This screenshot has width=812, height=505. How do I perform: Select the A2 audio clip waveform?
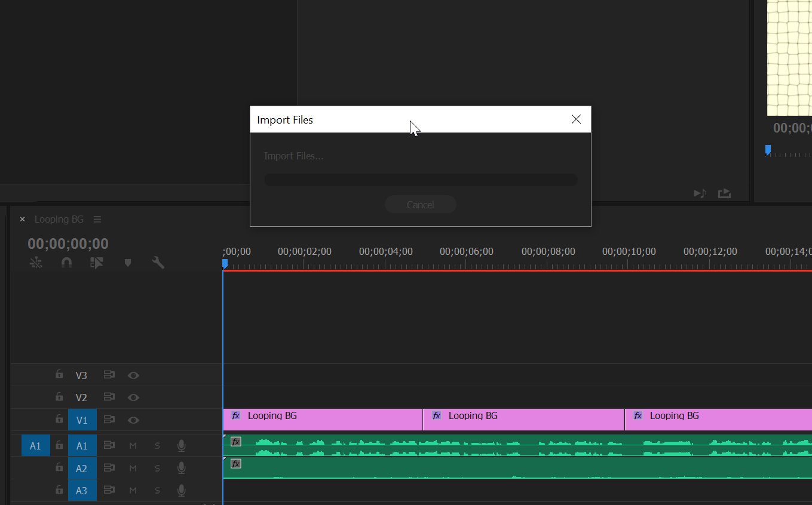click(x=517, y=468)
